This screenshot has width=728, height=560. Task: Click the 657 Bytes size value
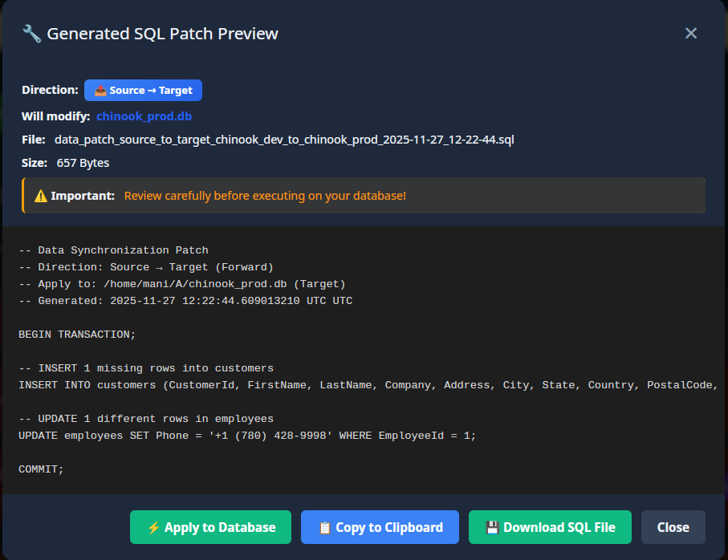click(x=83, y=162)
